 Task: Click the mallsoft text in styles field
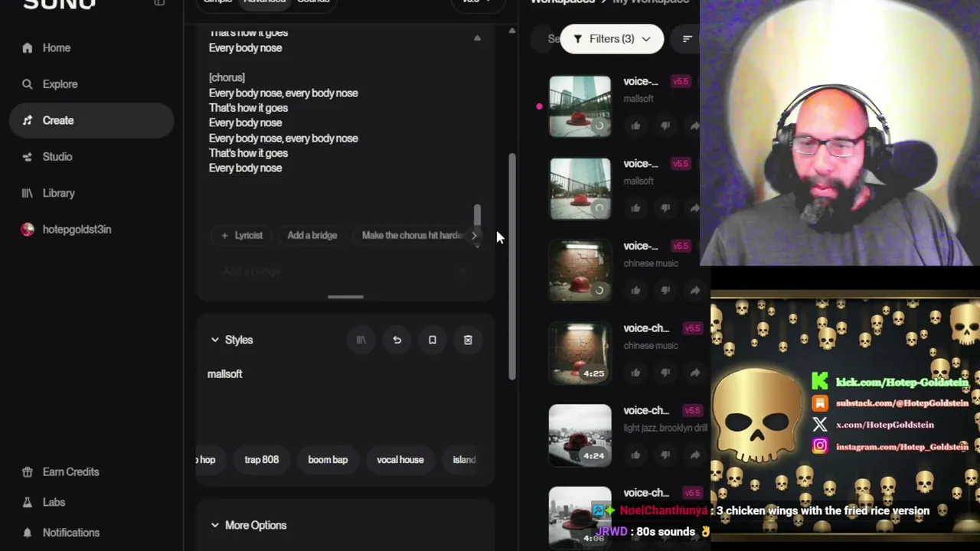pos(225,374)
